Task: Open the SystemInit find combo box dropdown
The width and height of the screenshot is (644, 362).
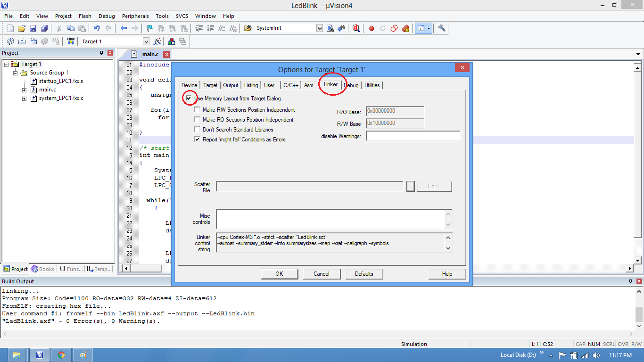Action: coord(320,28)
